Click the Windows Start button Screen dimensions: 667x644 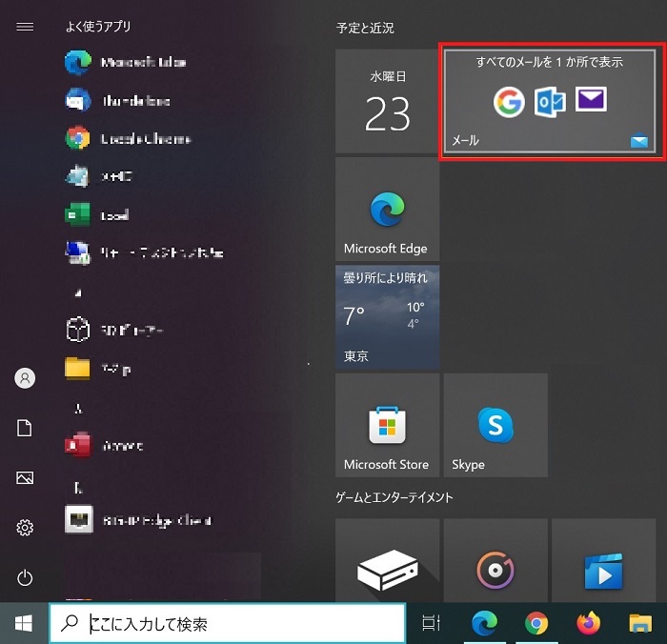click(x=23, y=624)
